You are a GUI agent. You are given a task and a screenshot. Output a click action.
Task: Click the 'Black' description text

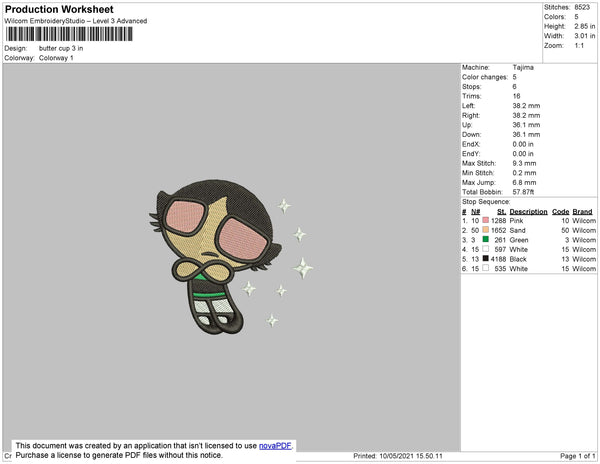(518, 259)
